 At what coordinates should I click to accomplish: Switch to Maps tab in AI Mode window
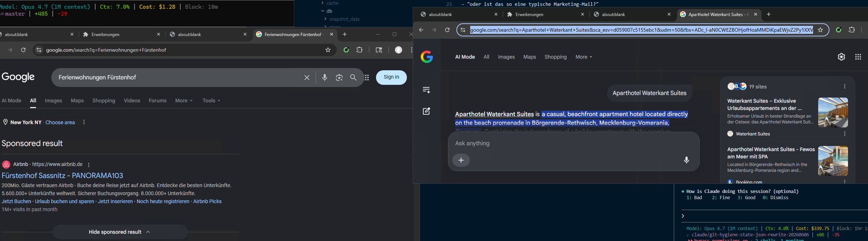click(529, 57)
